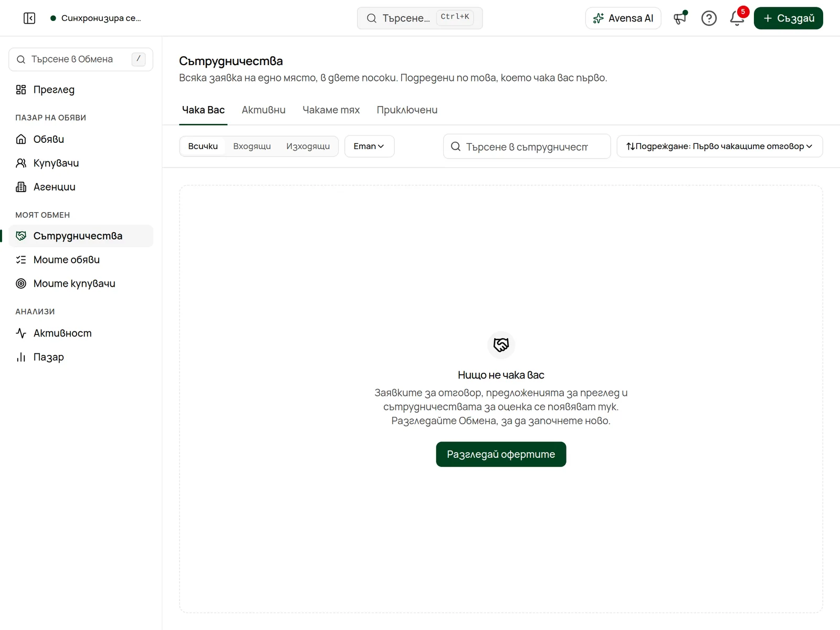Open the Етап dropdown
Screen dimensions: 840x630
(x=369, y=146)
